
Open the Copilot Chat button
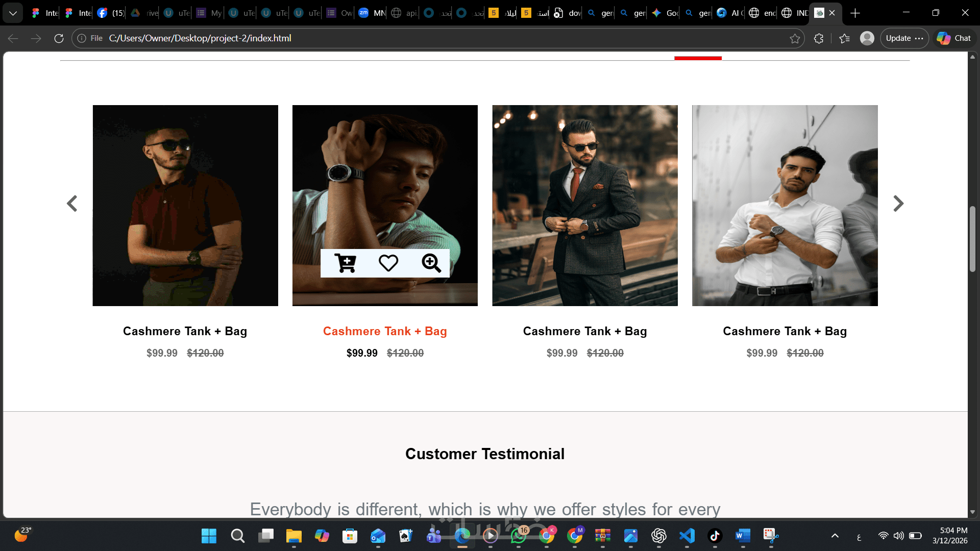[954, 38]
